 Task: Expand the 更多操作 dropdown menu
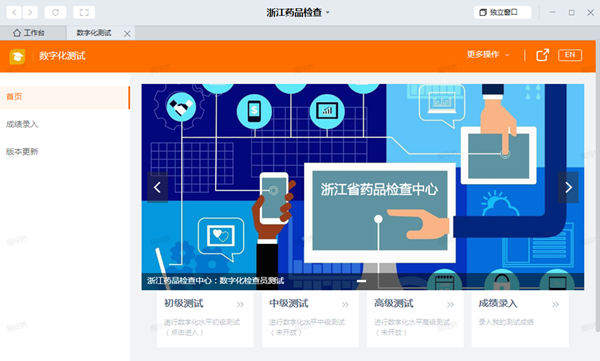tap(488, 55)
